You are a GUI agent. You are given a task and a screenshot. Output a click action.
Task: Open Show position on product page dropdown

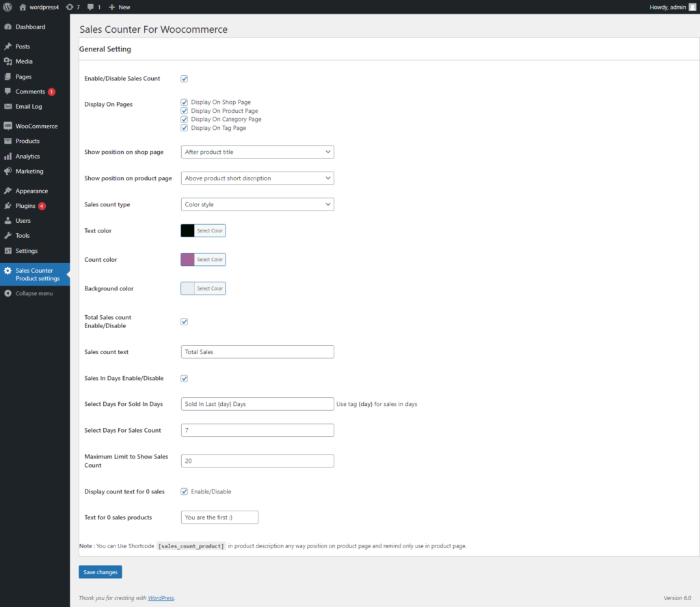[x=258, y=178]
